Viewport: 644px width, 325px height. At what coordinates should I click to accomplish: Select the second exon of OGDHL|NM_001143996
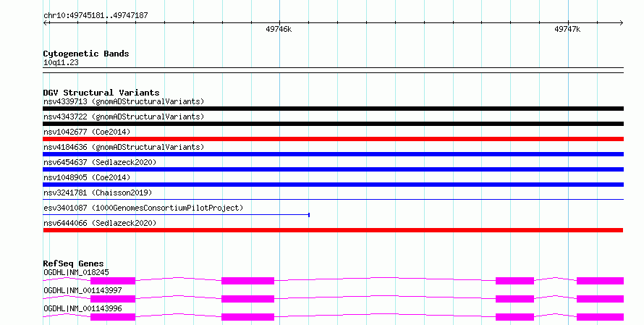247,317
